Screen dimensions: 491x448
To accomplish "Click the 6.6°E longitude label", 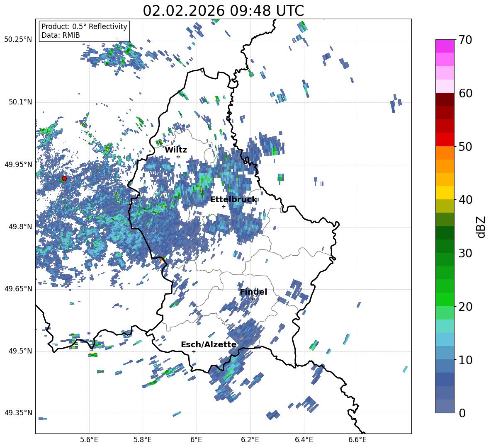I will 357,440.
